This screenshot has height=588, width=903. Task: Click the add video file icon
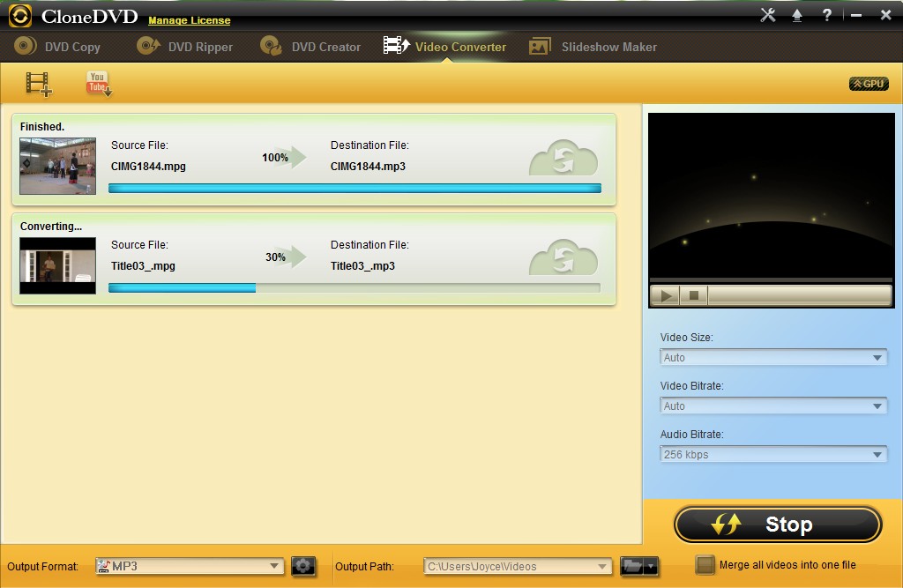39,84
